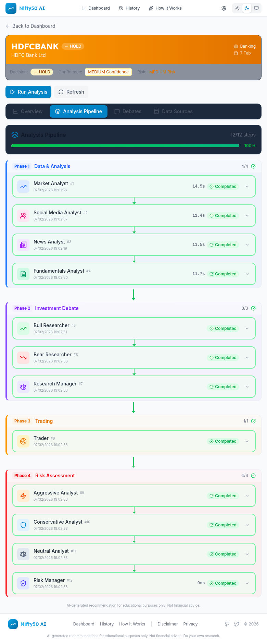267x644 pixels.
Task: Click the Trader target icon
Action: click(x=23, y=441)
